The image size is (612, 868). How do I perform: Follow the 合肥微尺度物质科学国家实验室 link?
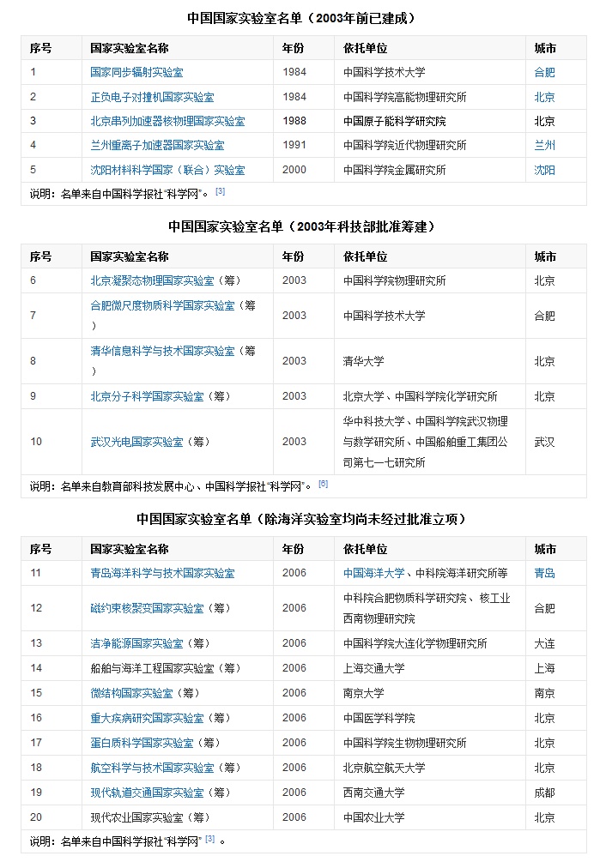pos(162,305)
